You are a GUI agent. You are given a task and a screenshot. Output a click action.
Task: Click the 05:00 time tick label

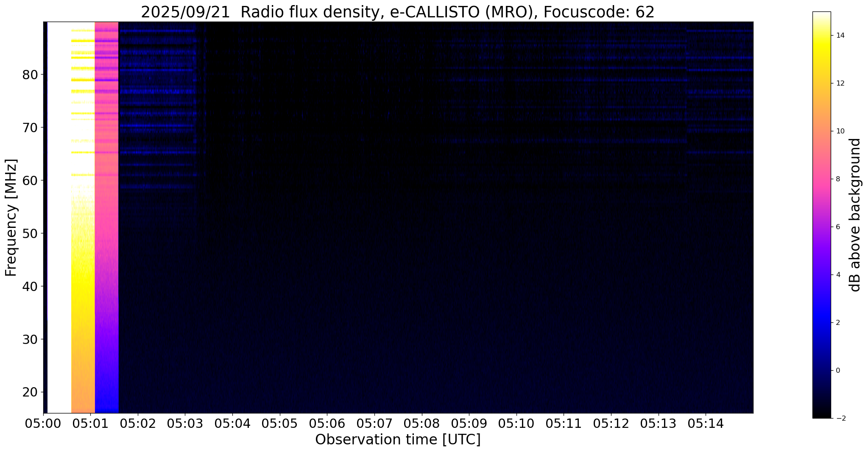tap(43, 424)
